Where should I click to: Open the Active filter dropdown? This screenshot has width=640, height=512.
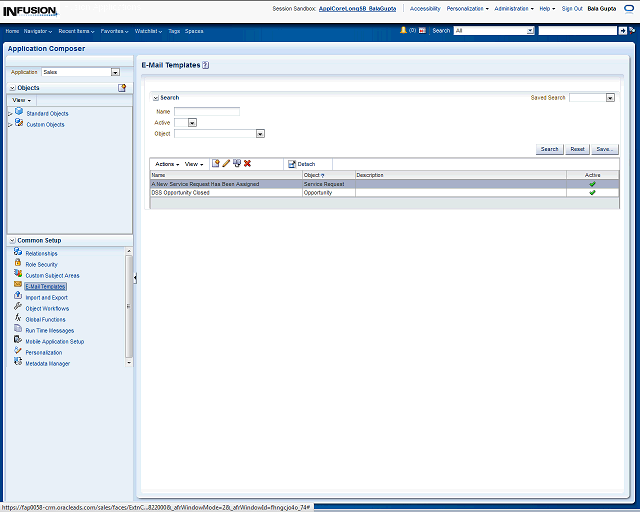(x=192, y=122)
